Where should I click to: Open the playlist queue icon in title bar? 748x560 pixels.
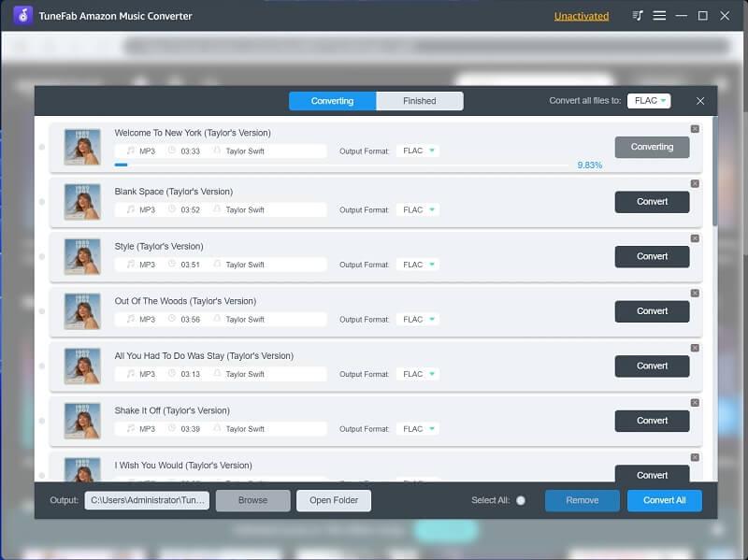[x=638, y=16]
